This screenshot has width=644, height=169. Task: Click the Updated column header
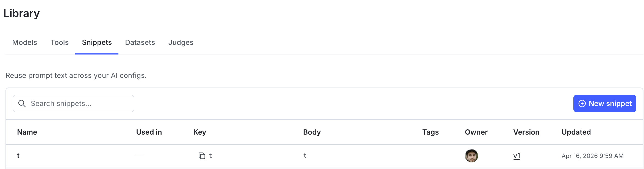[x=576, y=132]
